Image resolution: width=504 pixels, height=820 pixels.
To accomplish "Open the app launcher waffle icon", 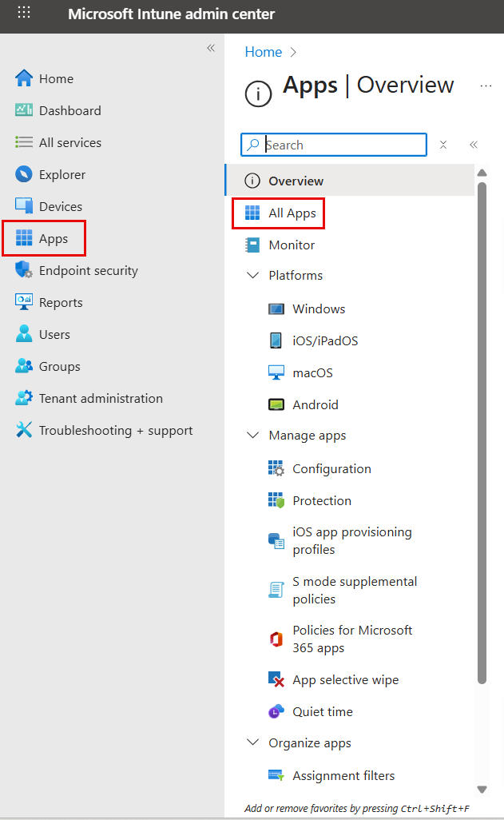I will [24, 14].
